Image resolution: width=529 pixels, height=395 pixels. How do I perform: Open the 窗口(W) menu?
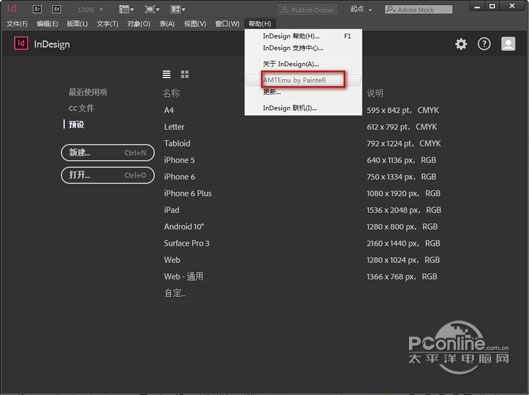(227, 24)
